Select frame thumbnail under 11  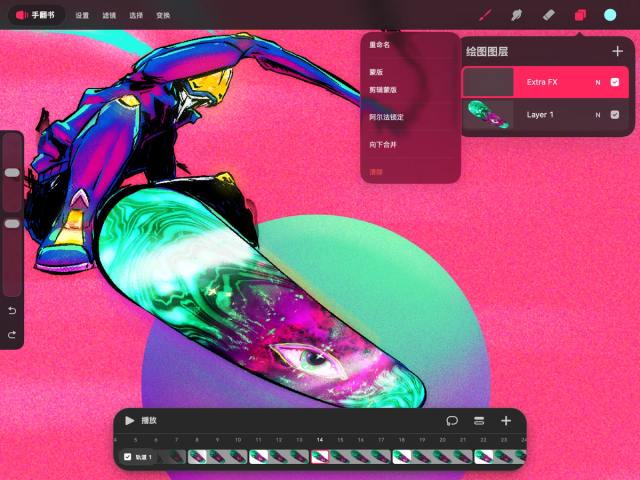(258, 457)
